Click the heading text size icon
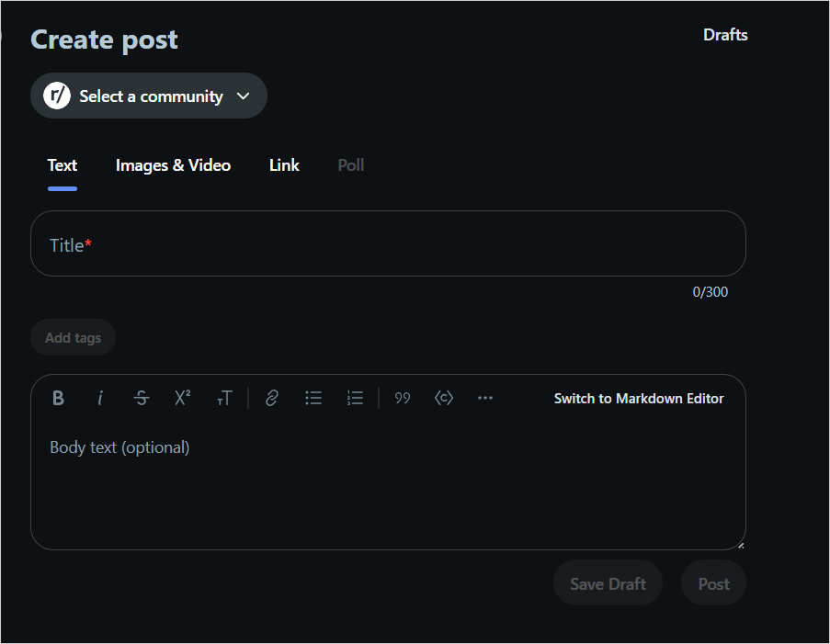 224,398
